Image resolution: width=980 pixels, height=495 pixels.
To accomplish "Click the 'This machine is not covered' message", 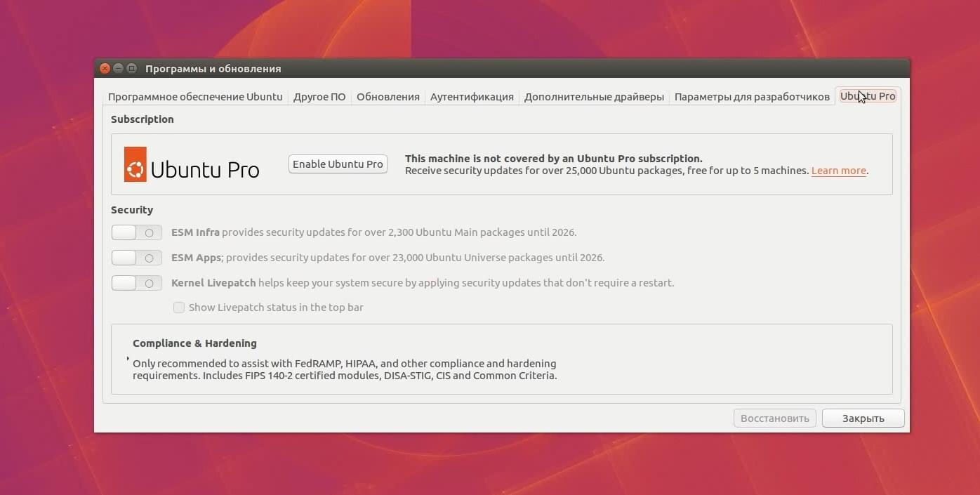I will tap(554, 159).
